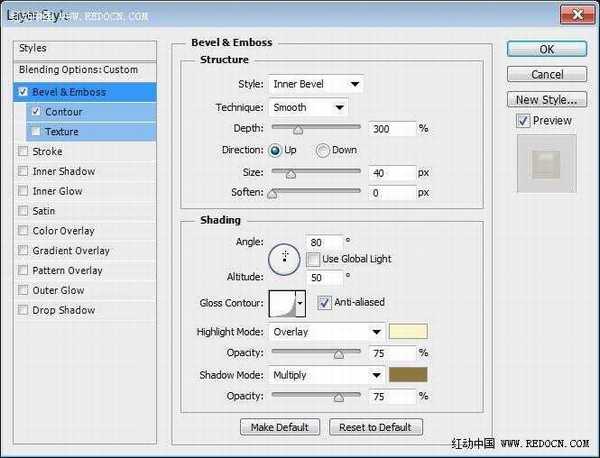Click the Depth slider handle

[x=298, y=130]
